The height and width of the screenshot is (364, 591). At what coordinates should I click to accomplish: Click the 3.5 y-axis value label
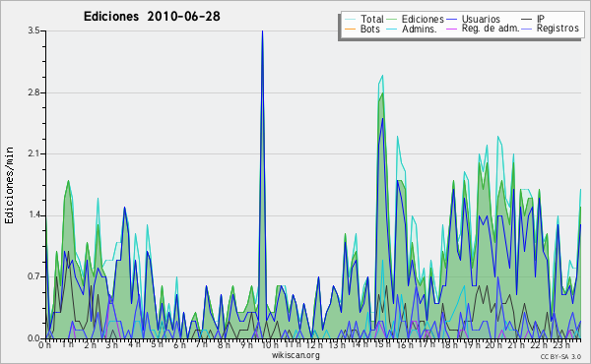tap(33, 30)
